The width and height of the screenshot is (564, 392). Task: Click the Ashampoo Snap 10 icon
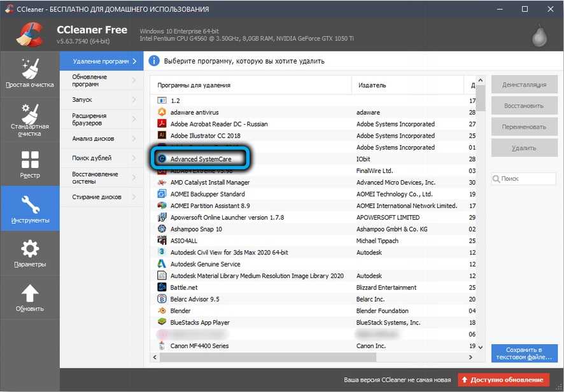click(x=162, y=228)
